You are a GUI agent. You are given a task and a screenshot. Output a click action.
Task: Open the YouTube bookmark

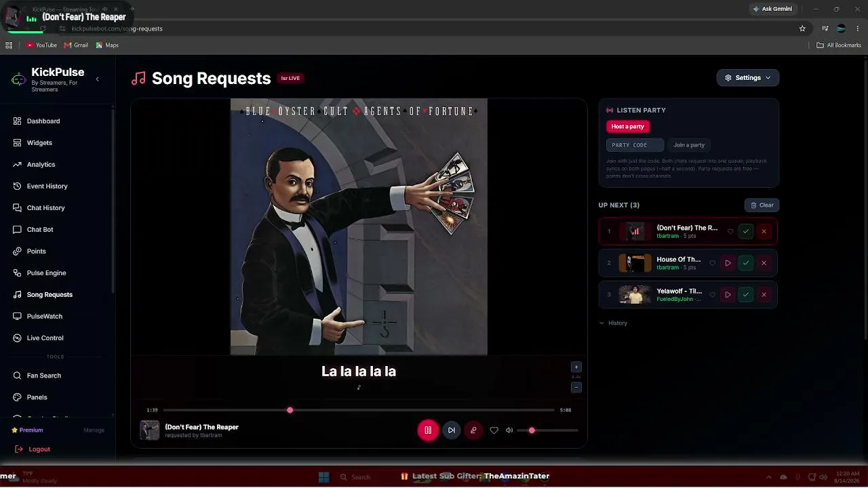pyautogui.click(x=41, y=45)
